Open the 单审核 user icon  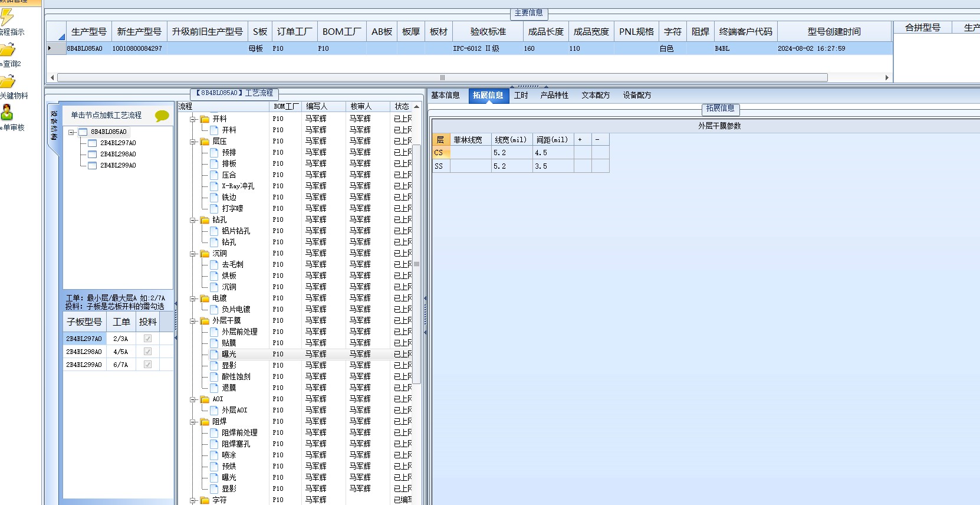(x=7, y=112)
